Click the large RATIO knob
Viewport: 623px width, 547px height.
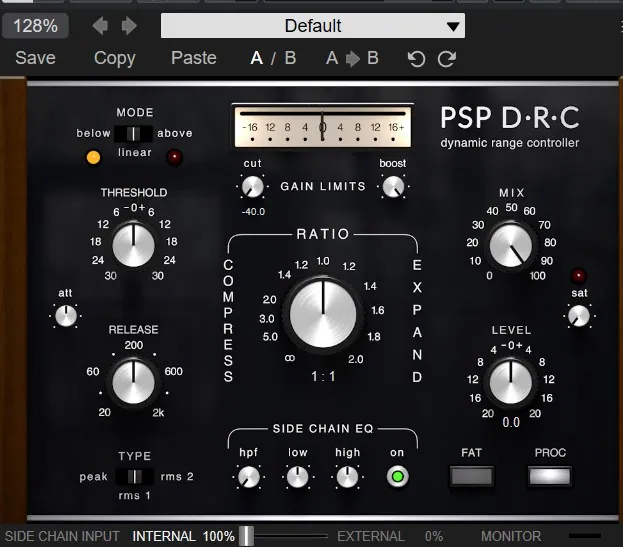coord(323,315)
